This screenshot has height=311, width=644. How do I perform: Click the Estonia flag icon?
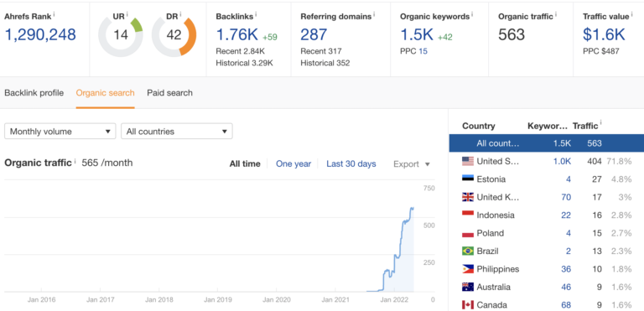point(468,179)
